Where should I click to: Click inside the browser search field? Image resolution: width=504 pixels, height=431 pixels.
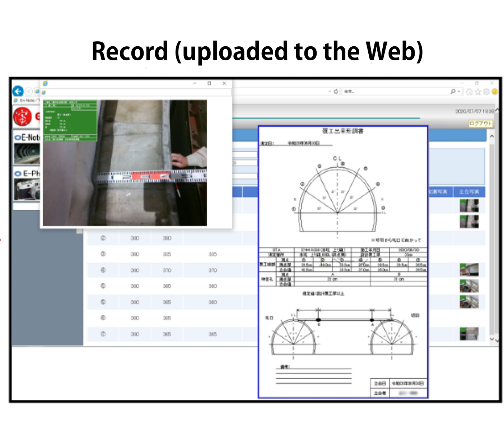tap(395, 92)
